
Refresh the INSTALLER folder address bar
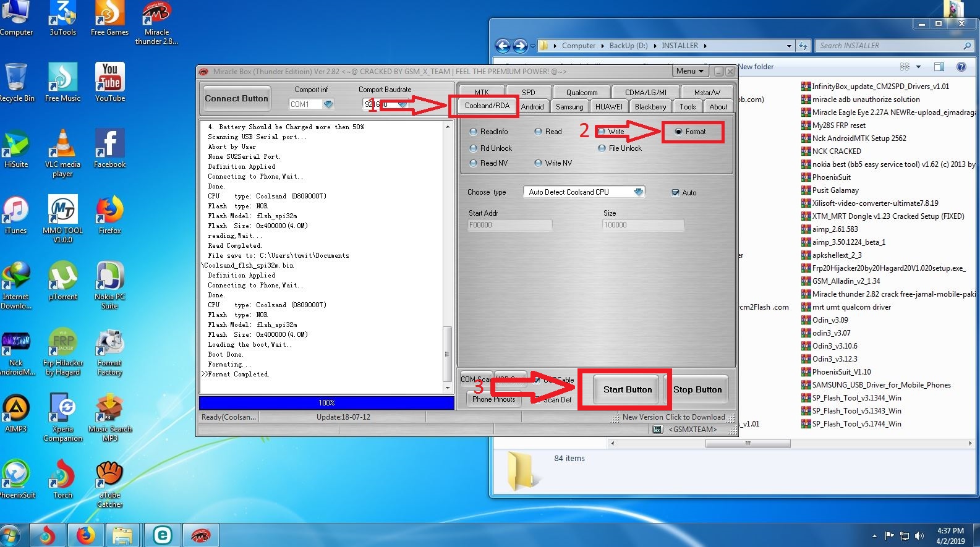803,46
